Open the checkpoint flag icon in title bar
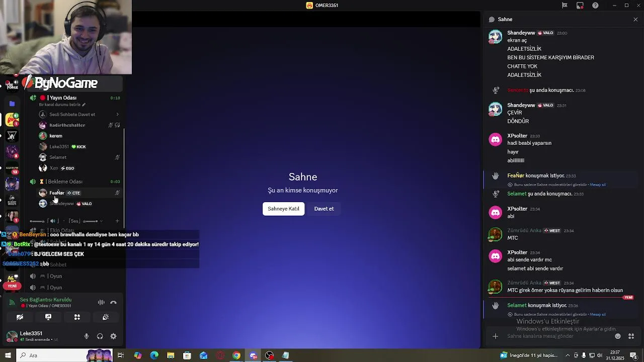 tap(565, 6)
